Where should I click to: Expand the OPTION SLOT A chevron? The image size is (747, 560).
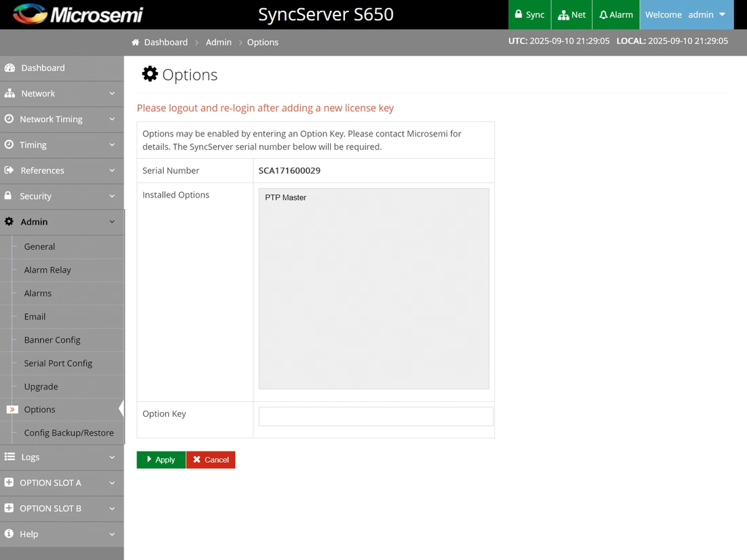tap(112, 483)
